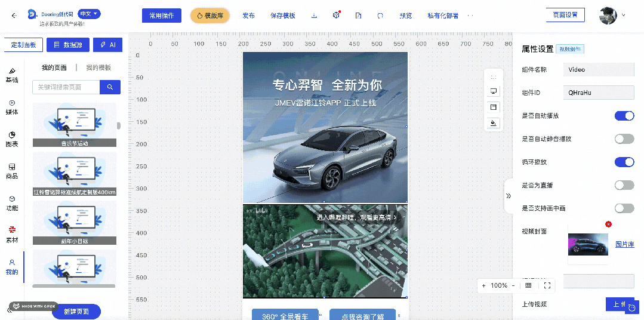Image resolution: width=644 pixels, height=320 pixels.
Task: Open the 媒体 media category
Action: (x=12, y=107)
